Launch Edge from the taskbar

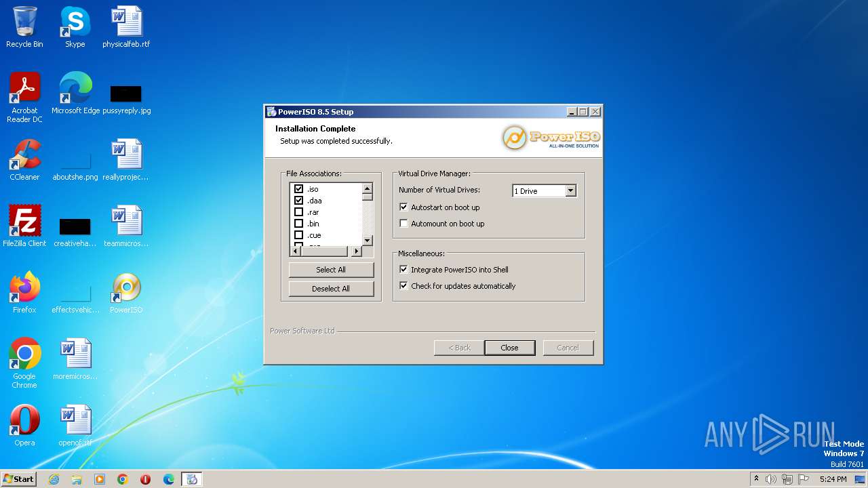coord(169,479)
